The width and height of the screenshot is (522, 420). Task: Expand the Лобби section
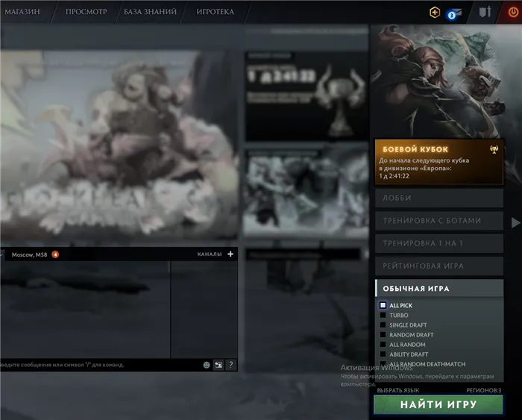439,198
